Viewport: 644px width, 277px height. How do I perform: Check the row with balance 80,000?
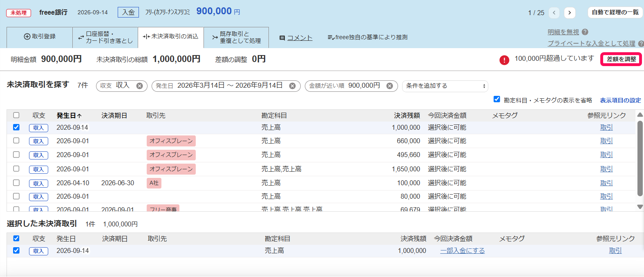coord(16,196)
